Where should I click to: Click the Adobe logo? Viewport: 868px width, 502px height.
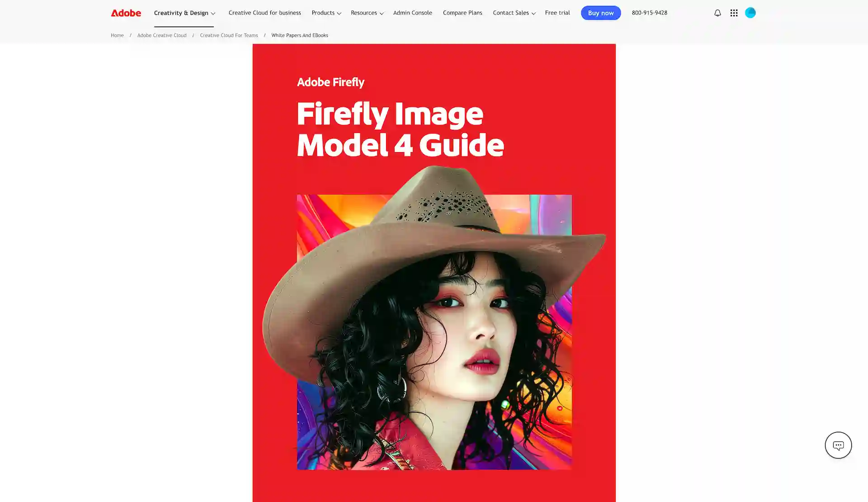126,13
